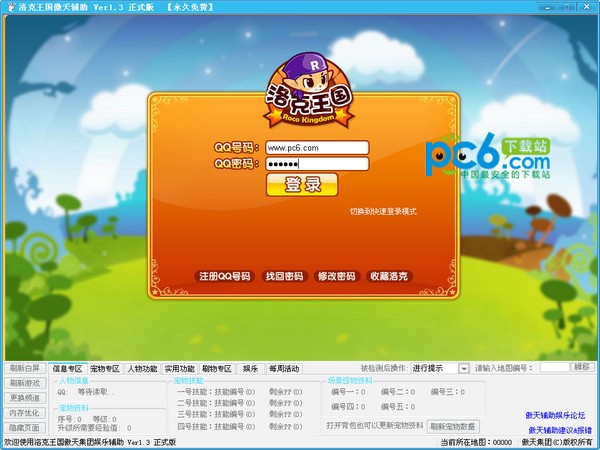The height and width of the screenshot is (450, 600).
Task: Click 找回密码 button
Action: click(284, 276)
